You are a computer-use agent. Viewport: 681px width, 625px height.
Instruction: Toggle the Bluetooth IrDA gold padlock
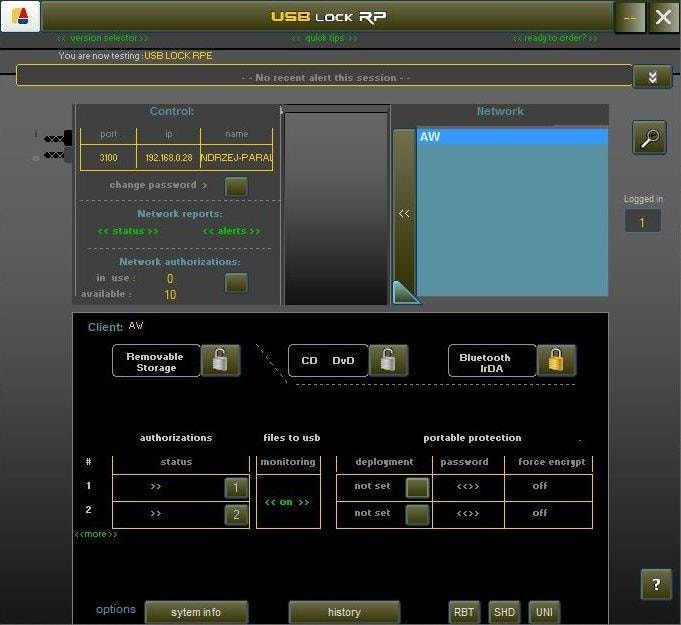click(556, 361)
